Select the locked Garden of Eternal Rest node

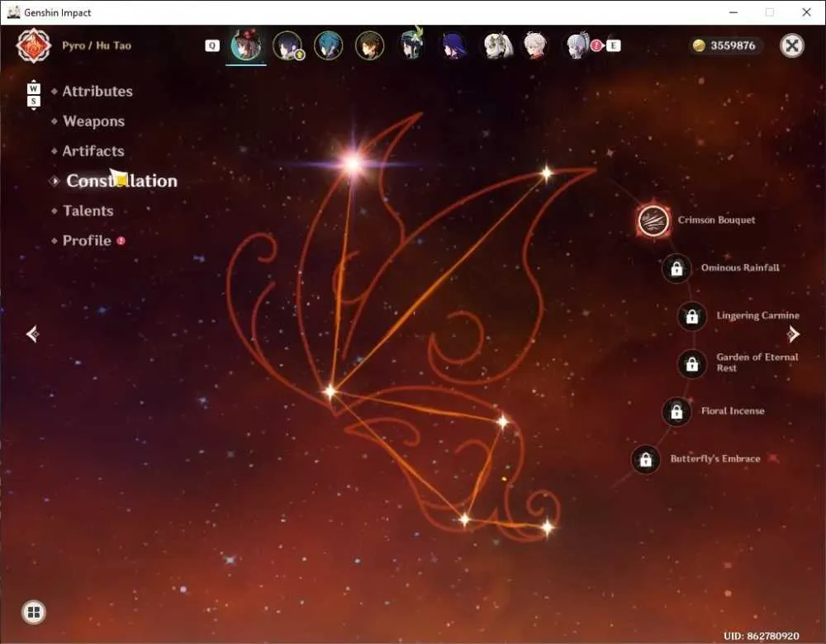[x=691, y=363]
